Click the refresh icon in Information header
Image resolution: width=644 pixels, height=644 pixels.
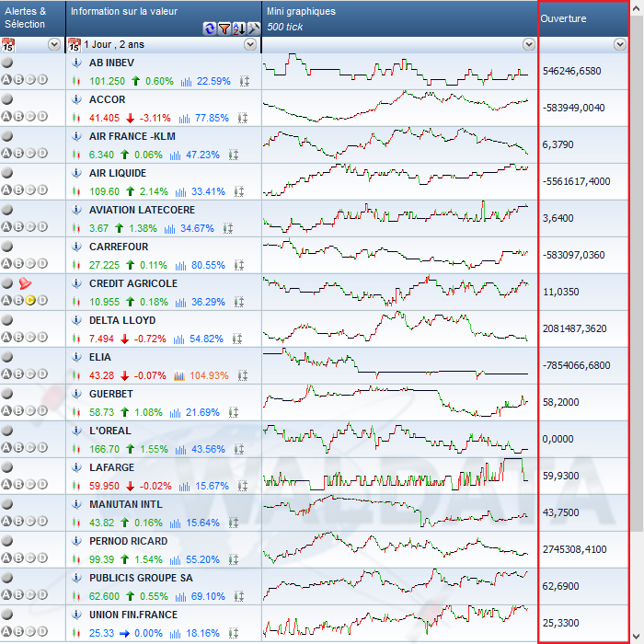210,29
